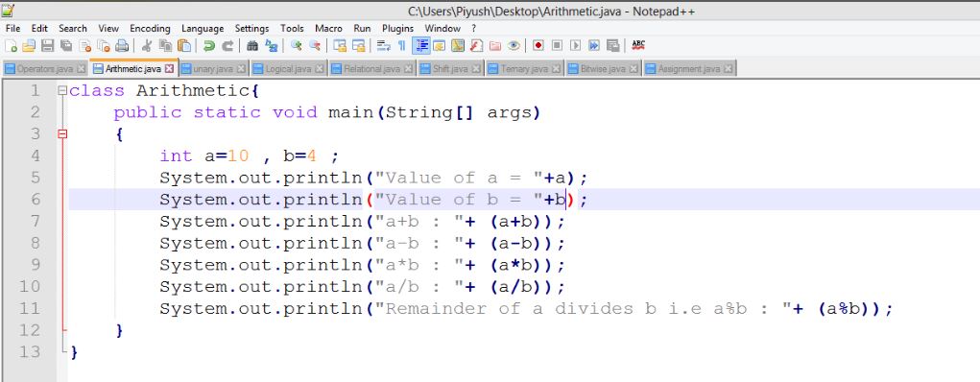Screen dimensions: 980x382
Task: Click the macro Playback triangle icon
Action: click(576, 46)
